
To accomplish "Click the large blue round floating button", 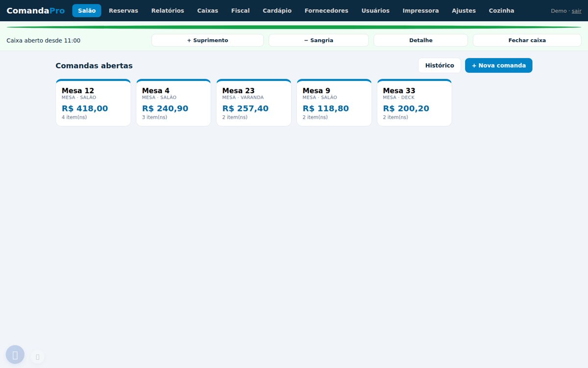I will 15,355.
